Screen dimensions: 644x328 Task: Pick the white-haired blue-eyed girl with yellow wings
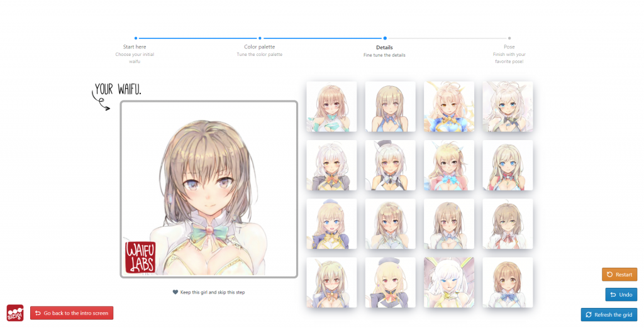pyautogui.click(x=449, y=283)
